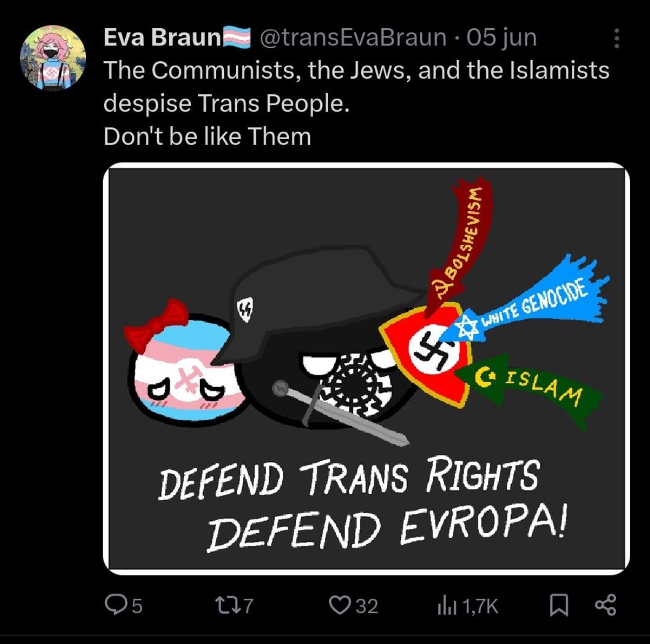Image resolution: width=650 pixels, height=644 pixels.
Task: Open the author's round profile avatar
Action: click(52, 58)
